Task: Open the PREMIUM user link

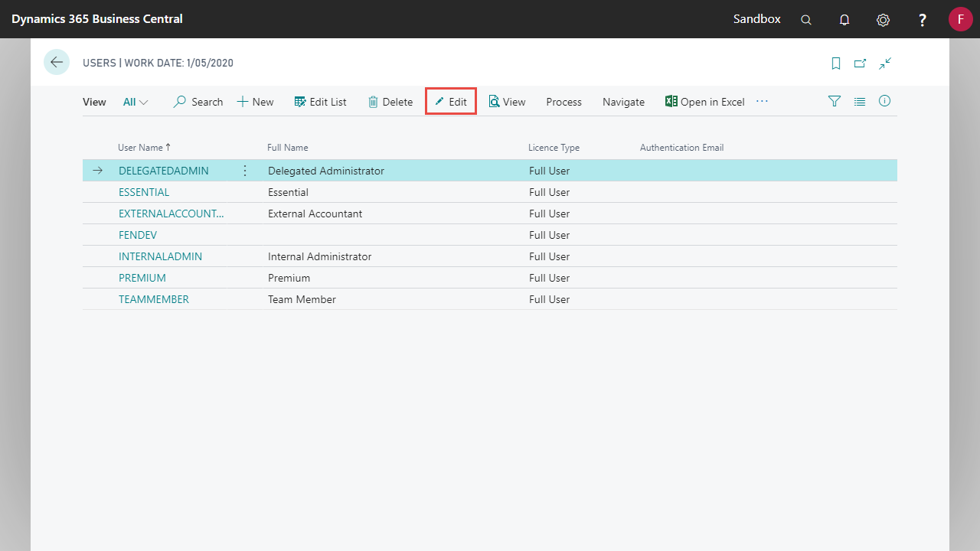Action: [142, 278]
